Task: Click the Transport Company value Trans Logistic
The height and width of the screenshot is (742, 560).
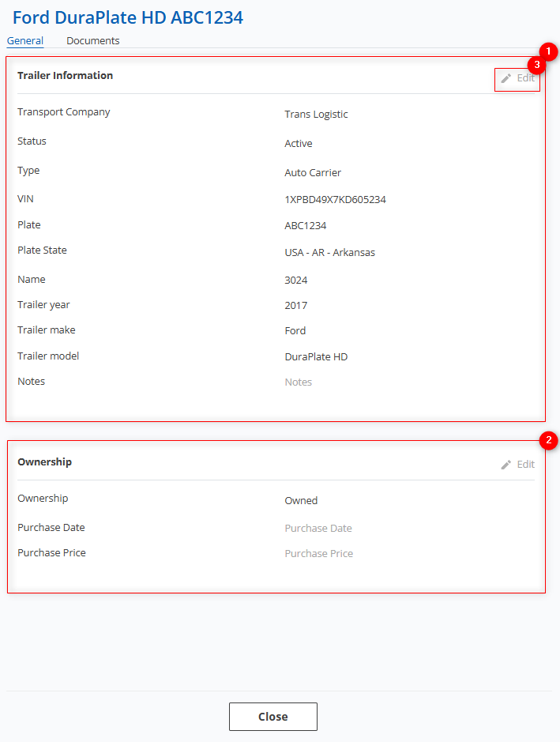Action: coord(316,115)
